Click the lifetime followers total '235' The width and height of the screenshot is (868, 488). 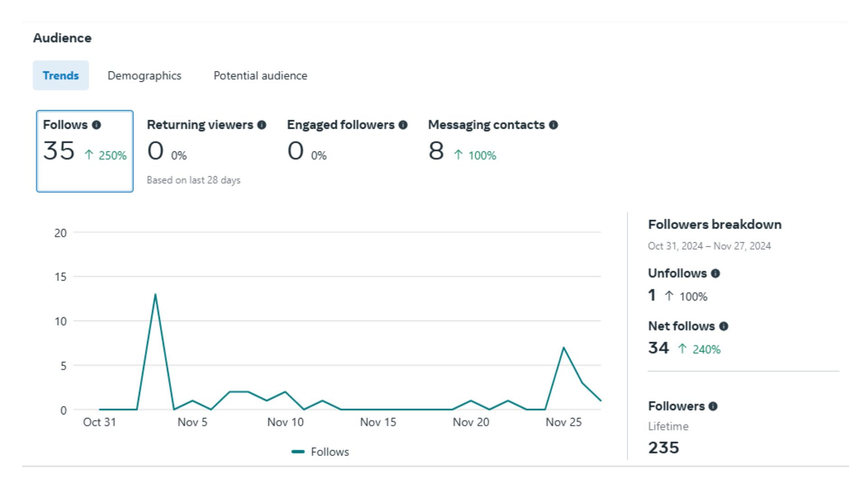[664, 448]
